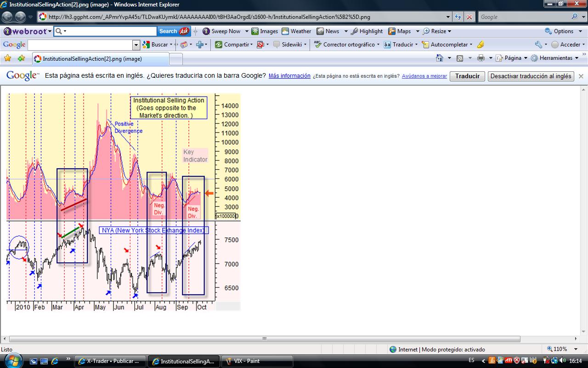588x368 pixels.
Task: Open the Página dropdown menu
Action: pyautogui.click(x=512, y=58)
